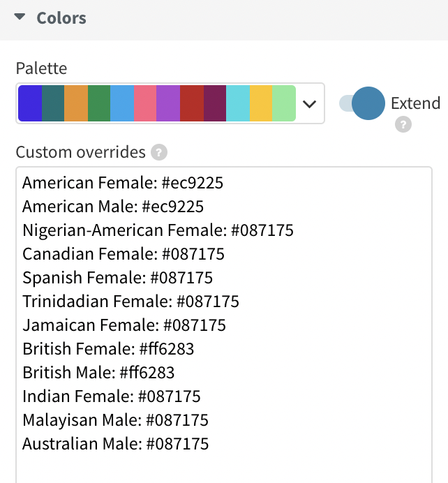Click the Extend label text

click(415, 103)
